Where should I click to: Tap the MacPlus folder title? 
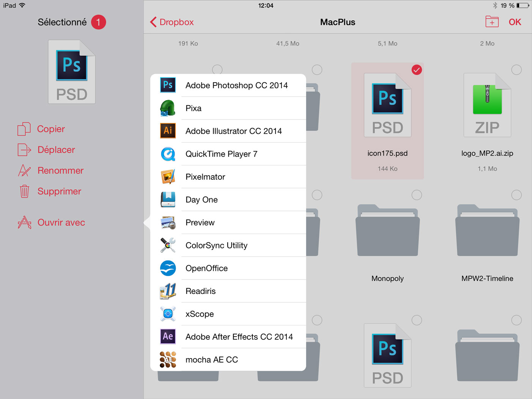point(338,22)
